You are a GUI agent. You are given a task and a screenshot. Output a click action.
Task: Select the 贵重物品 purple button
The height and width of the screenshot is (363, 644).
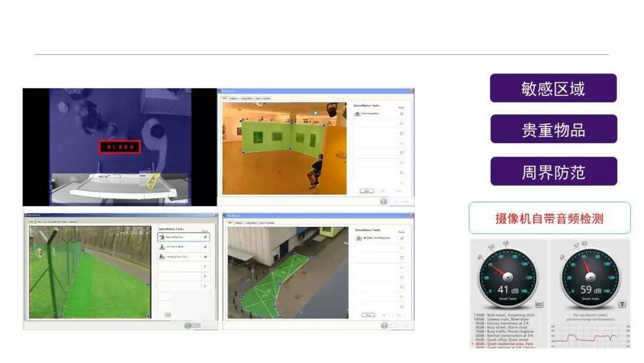(x=553, y=130)
